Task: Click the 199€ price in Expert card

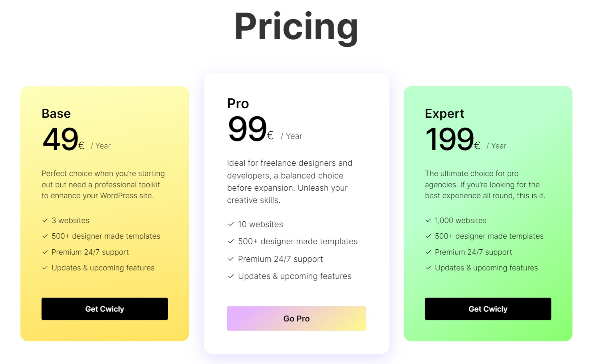Action: [x=453, y=139]
